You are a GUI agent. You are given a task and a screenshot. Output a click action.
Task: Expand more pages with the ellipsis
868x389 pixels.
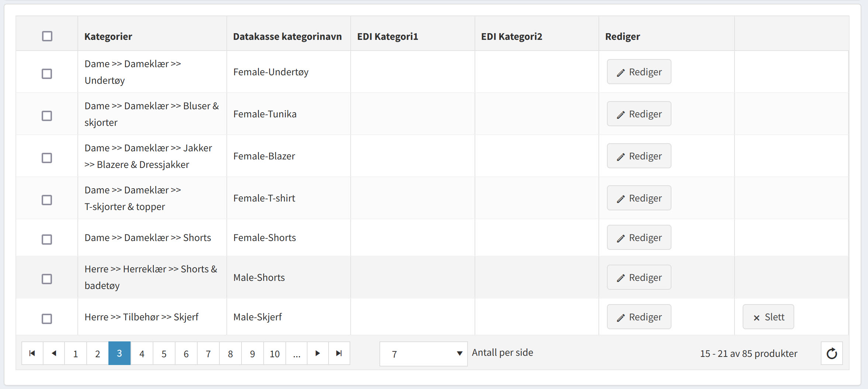[296, 354]
